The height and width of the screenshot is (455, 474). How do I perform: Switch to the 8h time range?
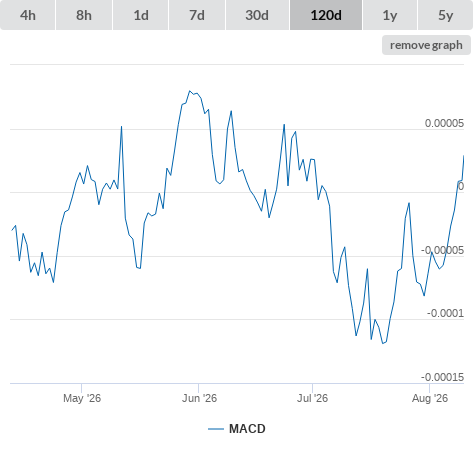84,15
